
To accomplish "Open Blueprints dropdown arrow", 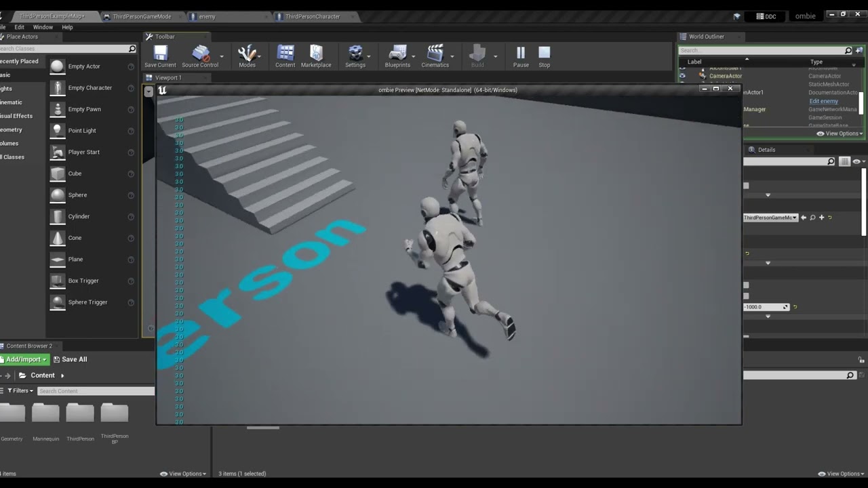I will (x=413, y=57).
